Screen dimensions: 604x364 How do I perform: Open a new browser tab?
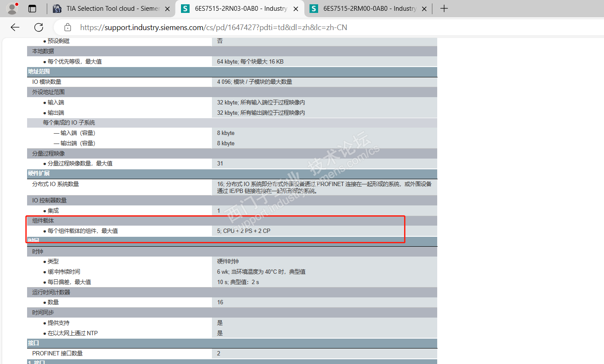(444, 9)
